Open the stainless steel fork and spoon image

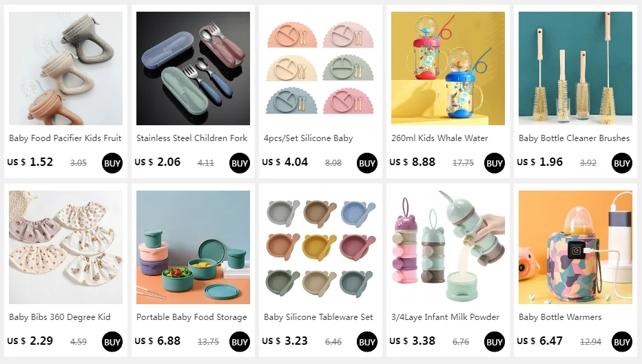tap(193, 68)
